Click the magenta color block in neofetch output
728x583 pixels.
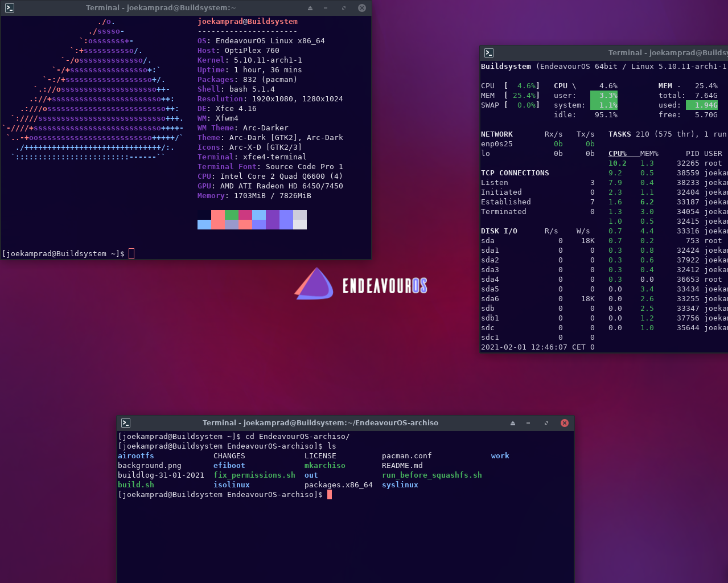(x=245, y=215)
